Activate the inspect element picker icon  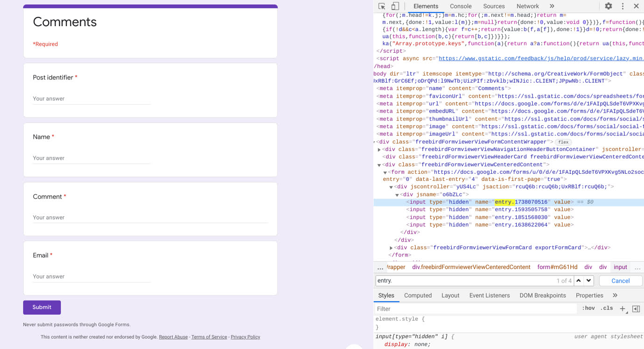[x=382, y=6]
